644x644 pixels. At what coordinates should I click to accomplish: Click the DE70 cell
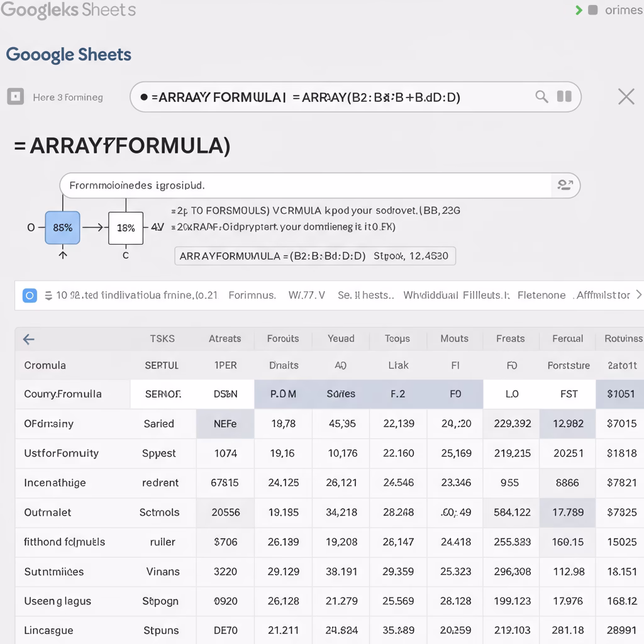click(226, 630)
